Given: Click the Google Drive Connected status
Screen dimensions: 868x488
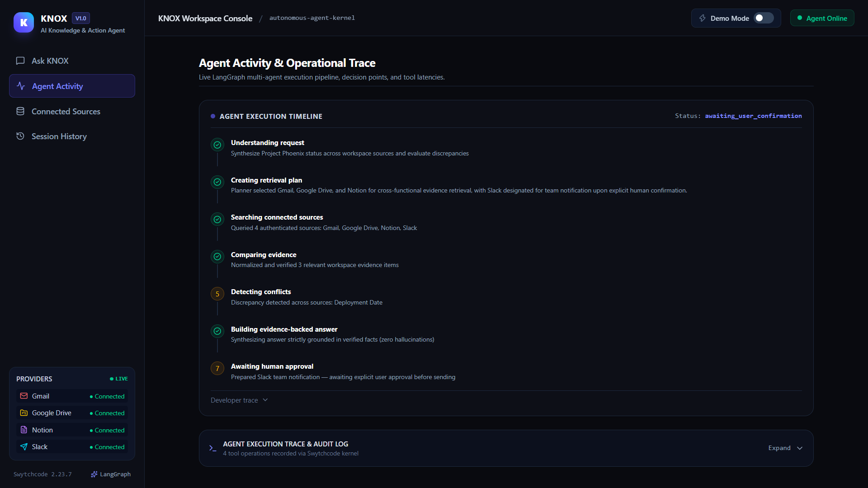Looking at the screenshot, I should pos(107,413).
